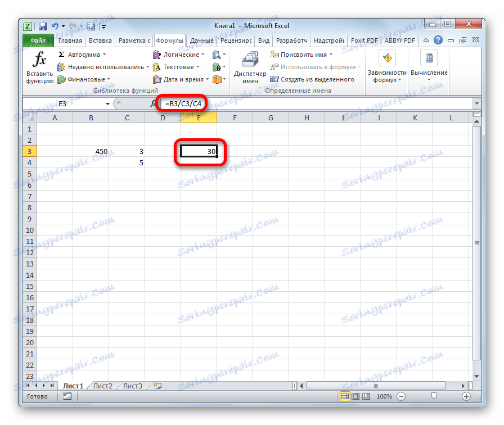Screen dimensions: 504x425
Task: Click the macro recording icon in status bar
Action: coord(67,396)
